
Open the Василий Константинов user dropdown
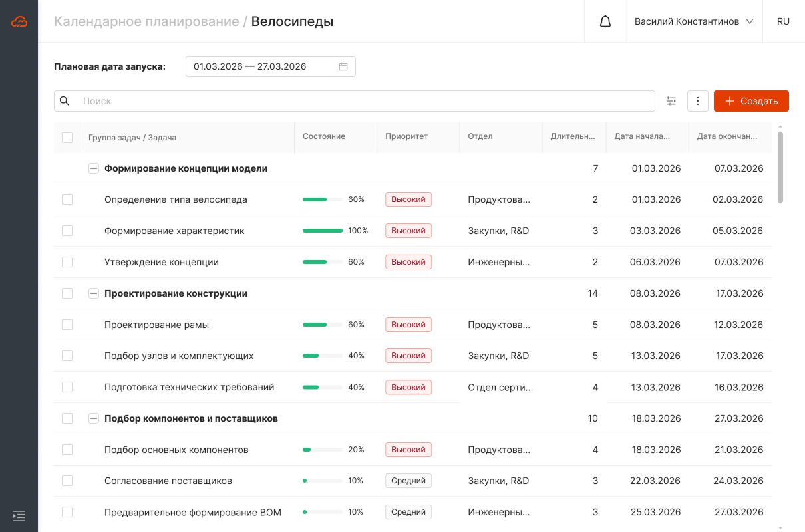(x=693, y=21)
